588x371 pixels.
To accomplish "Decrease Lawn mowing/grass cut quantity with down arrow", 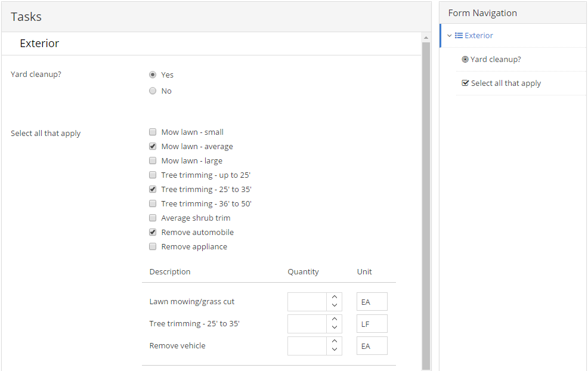I will [x=335, y=305].
